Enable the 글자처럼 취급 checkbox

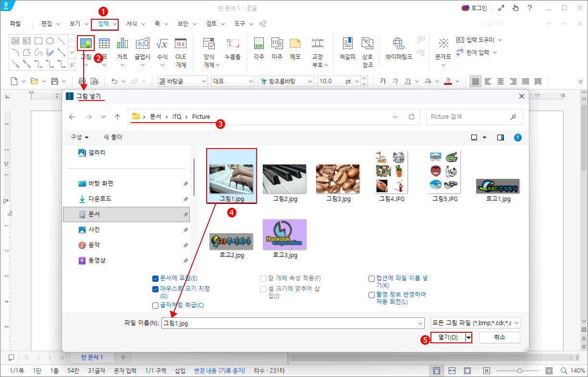[155, 305]
